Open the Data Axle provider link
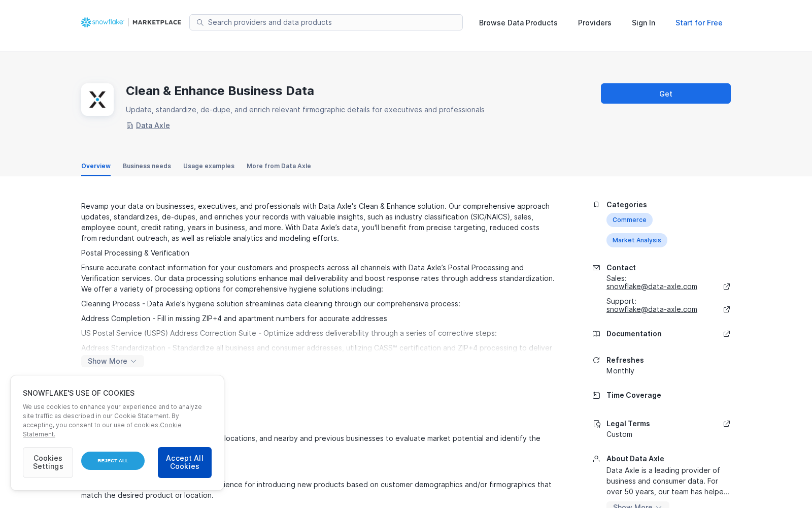 click(153, 125)
